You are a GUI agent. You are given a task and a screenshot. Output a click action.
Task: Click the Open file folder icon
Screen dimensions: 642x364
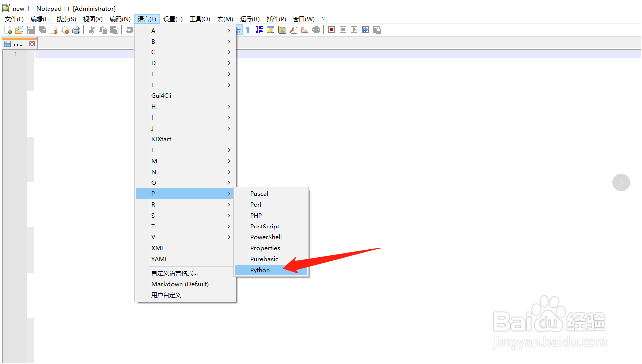point(19,30)
